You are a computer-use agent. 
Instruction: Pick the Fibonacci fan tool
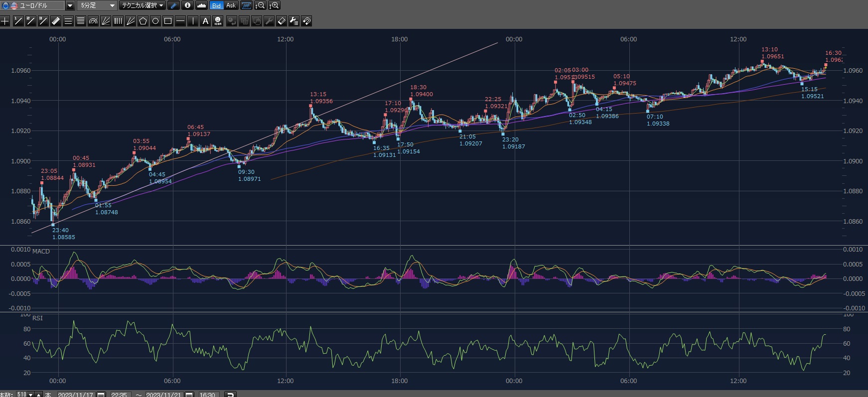click(106, 21)
